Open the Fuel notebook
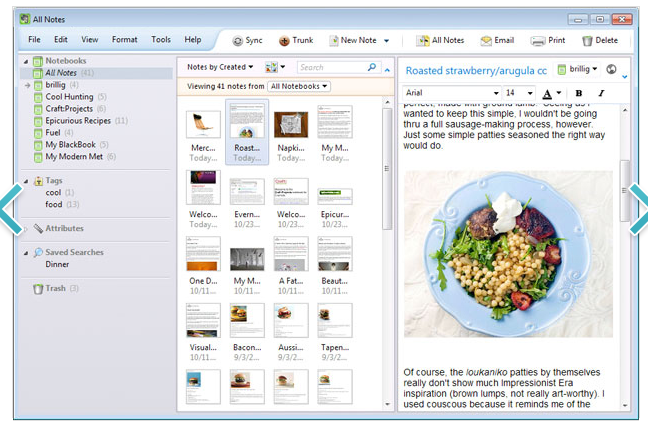The image size is (648, 429). point(53,133)
